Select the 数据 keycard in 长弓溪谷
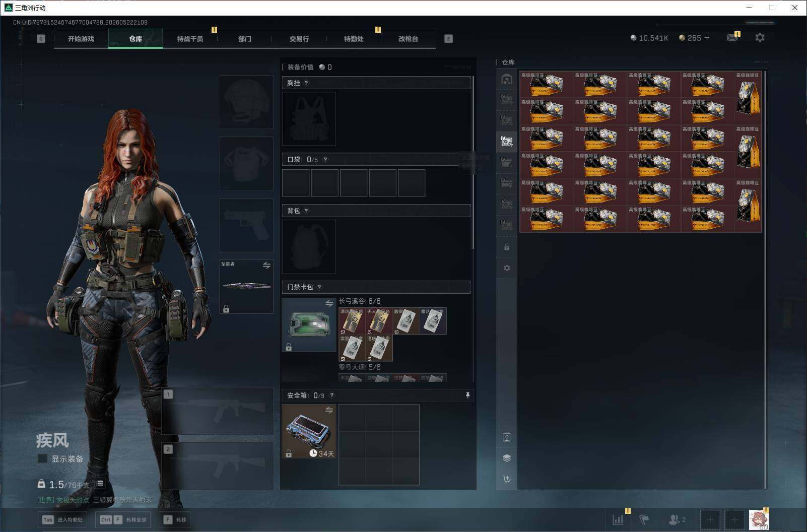 coord(406,321)
